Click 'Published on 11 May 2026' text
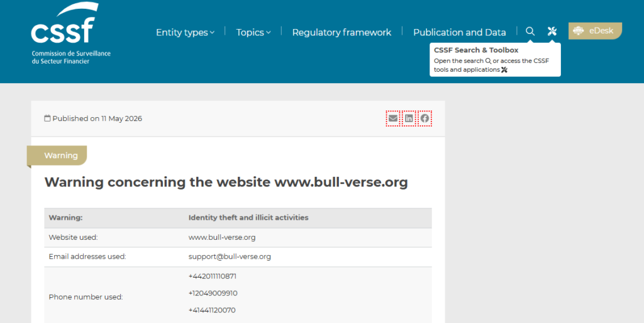The height and width of the screenshot is (323, 644). 97,118
